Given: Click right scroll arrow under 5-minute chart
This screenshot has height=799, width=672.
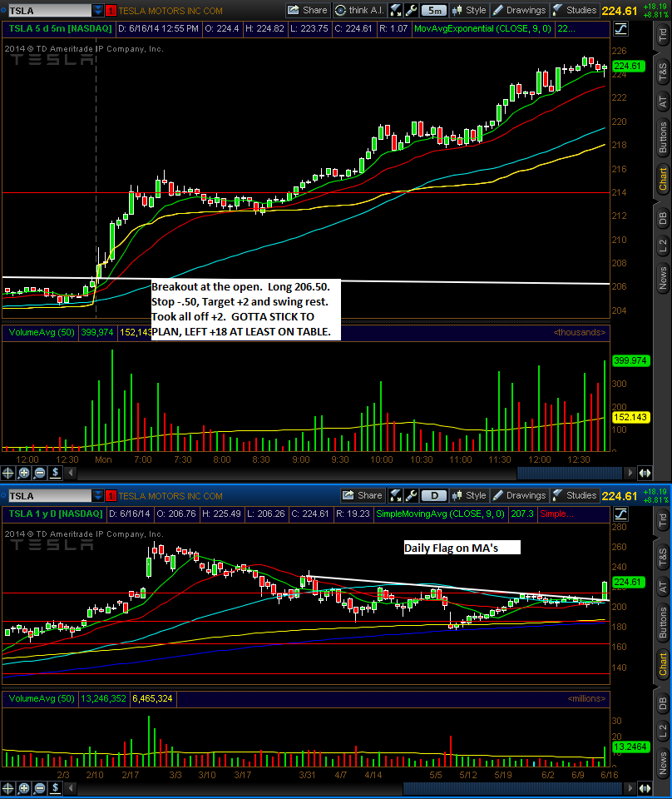Looking at the screenshot, I should [x=630, y=473].
